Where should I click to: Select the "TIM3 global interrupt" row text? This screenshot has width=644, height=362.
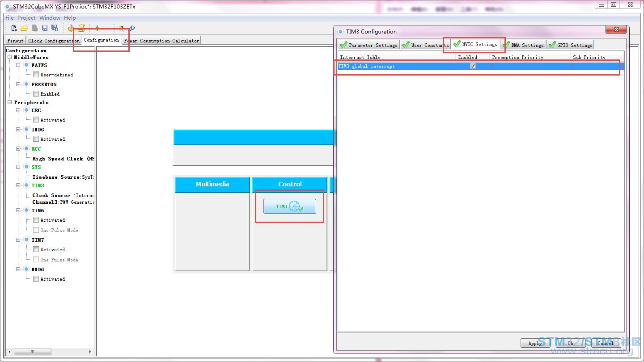coord(366,66)
